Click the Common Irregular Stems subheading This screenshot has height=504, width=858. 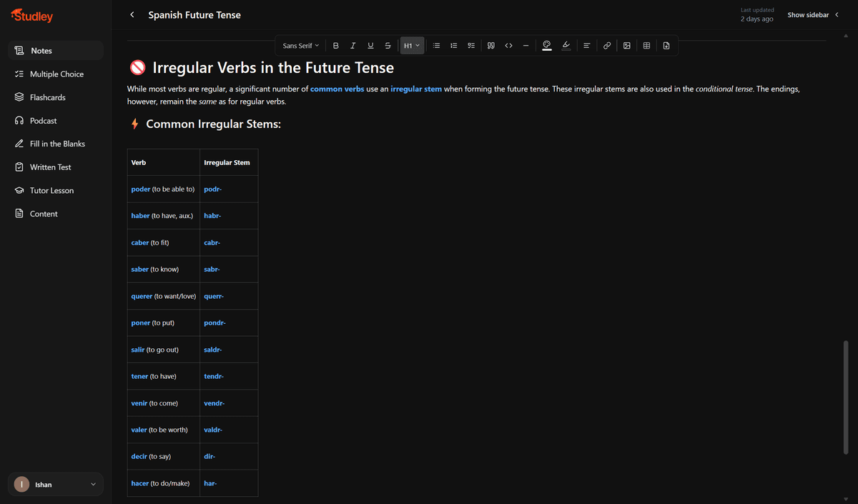click(213, 124)
